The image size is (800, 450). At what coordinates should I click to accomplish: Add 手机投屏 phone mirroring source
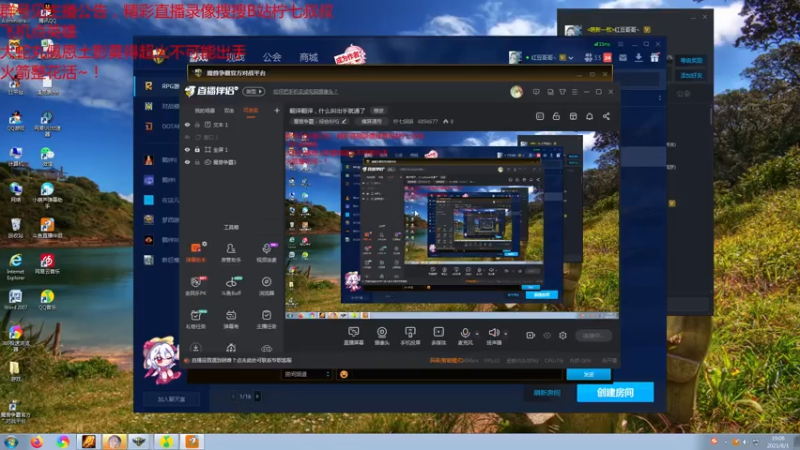(x=410, y=335)
